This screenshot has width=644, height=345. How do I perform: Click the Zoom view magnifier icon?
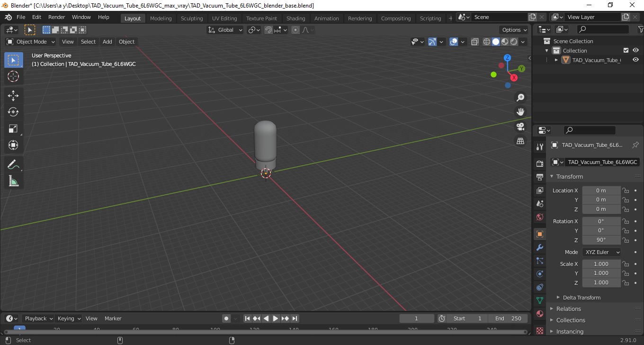coord(520,97)
